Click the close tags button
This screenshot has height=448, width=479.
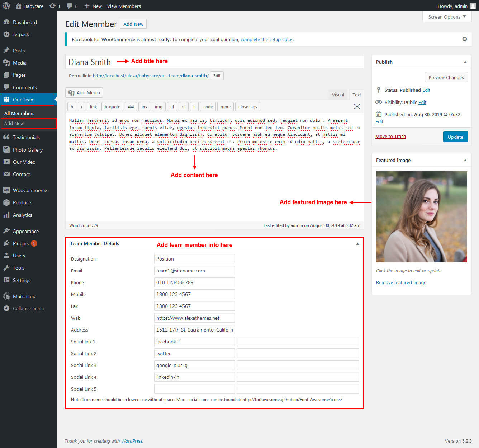[248, 106]
